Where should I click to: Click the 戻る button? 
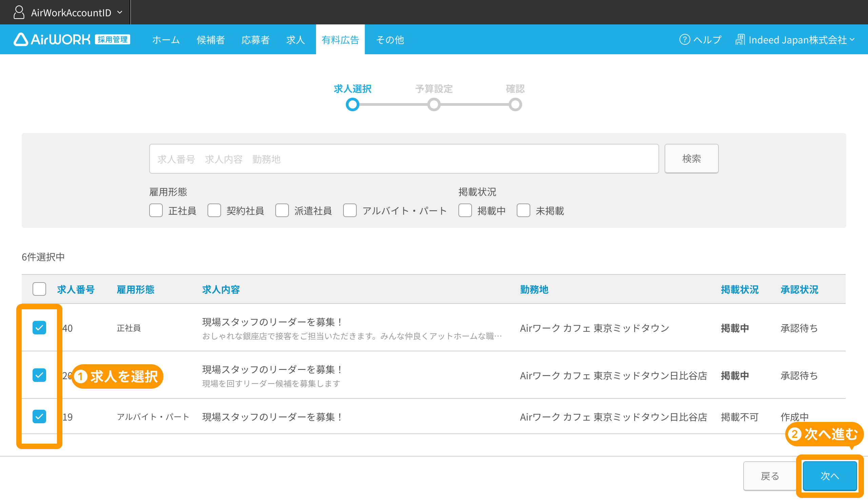[x=770, y=476]
